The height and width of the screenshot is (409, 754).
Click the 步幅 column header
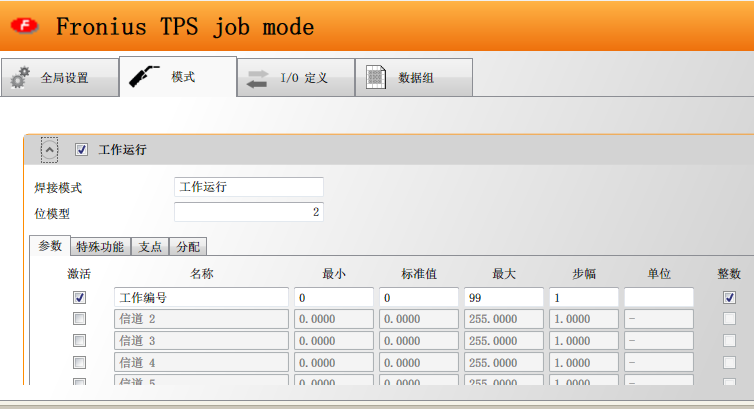pos(584,274)
